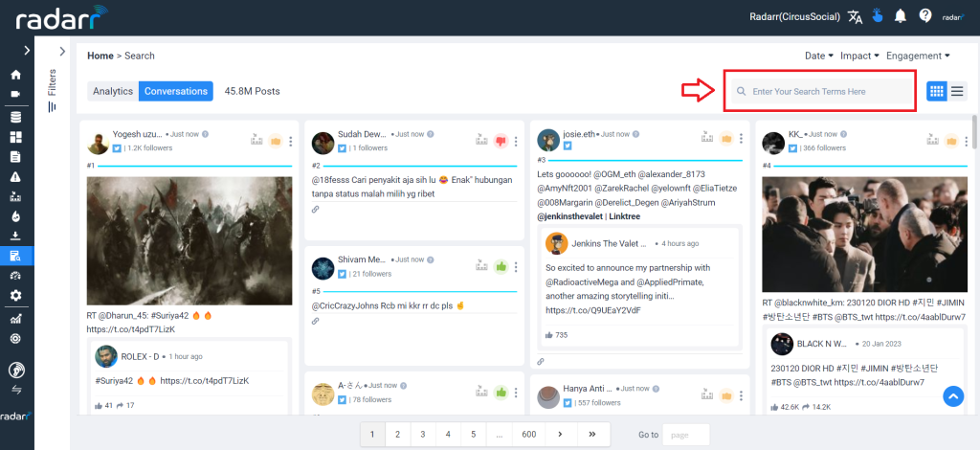Click the link icon below CricCrazyJohns post
Screen dimensions: 980x450
click(316, 322)
